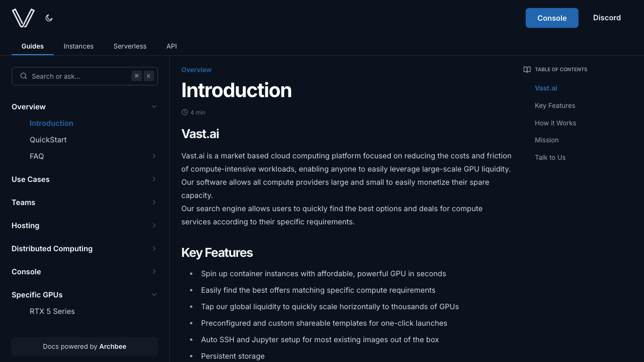
Task: Open the Console with the blue button
Action: tap(552, 17)
